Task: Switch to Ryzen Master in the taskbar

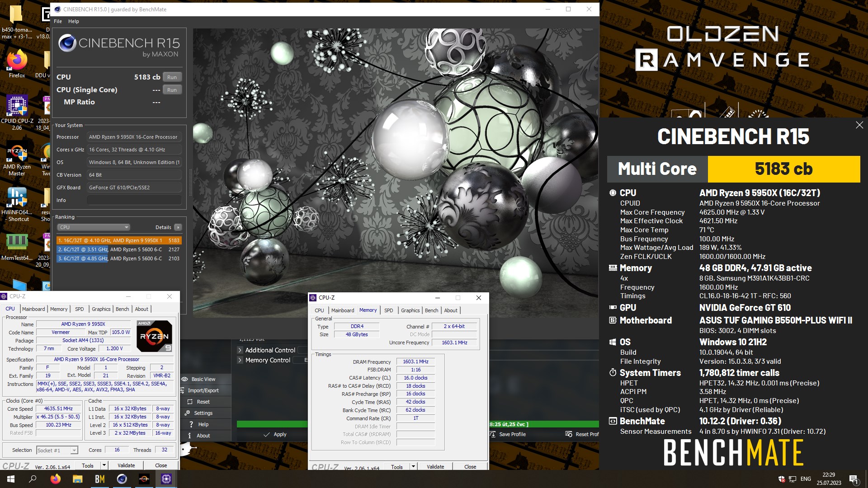Action: pos(144,479)
